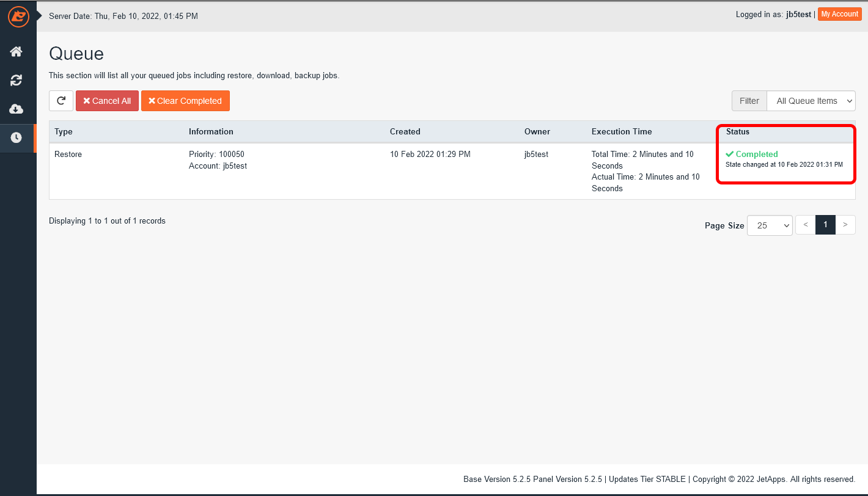Select the Queue clock sidebar icon
This screenshot has width=868, height=496.
point(17,137)
